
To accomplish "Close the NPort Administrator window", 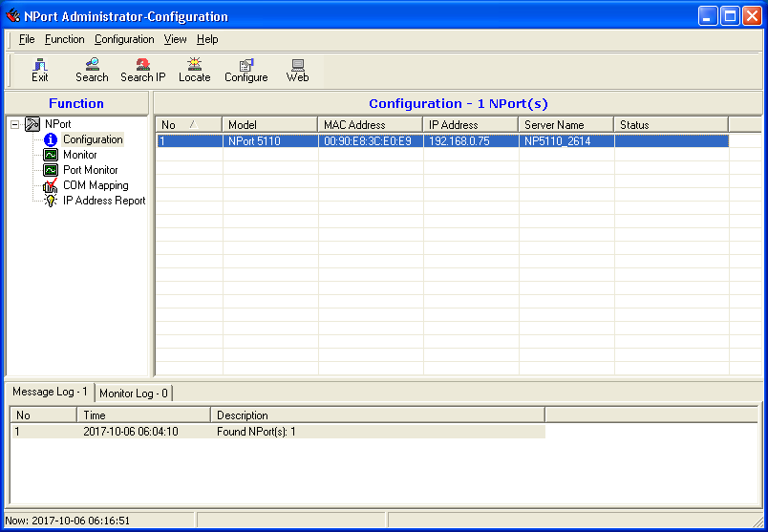I will click(x=752, y=16).
